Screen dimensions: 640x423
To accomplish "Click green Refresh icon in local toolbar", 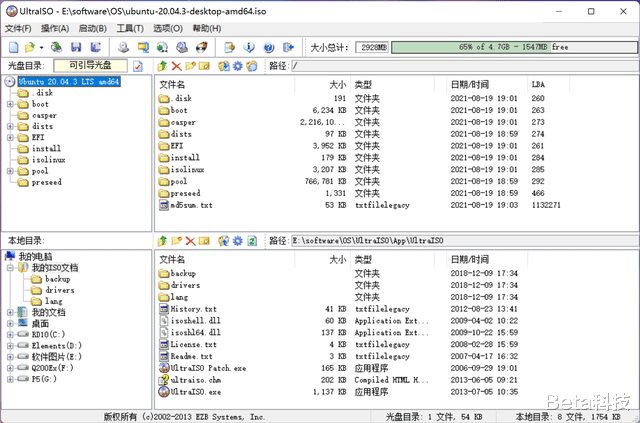I will pos(252,241).
